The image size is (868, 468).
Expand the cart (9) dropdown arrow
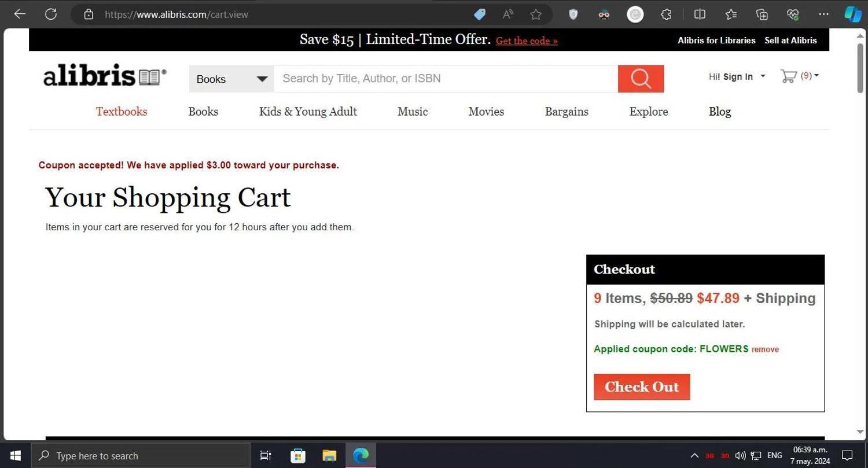click(x=816, y=76)
